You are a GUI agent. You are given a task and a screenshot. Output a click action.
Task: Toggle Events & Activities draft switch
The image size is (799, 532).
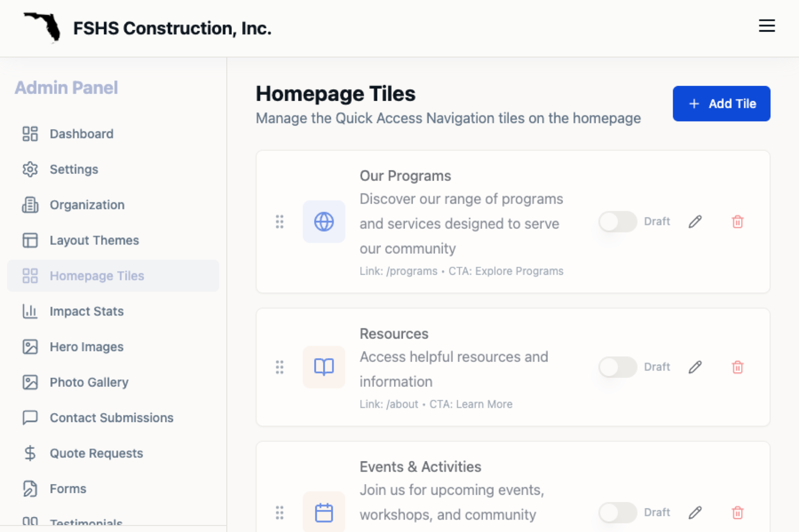[x=617, y=513]
